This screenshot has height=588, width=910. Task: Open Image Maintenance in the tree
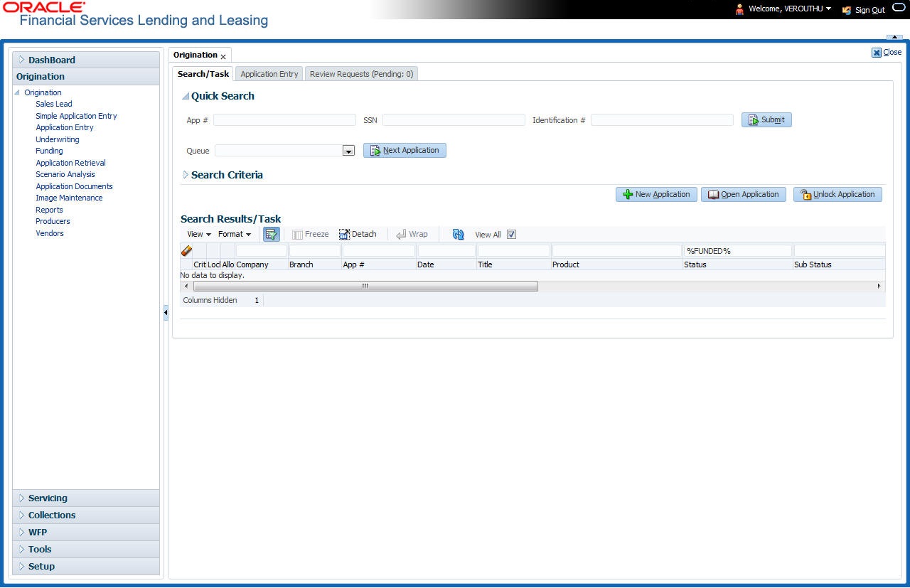coord(69,198)
